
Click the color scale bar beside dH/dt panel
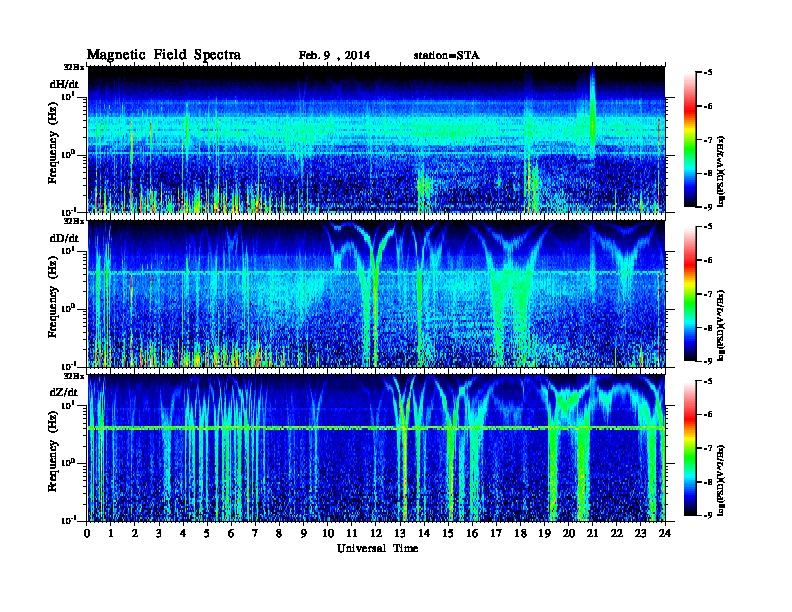(x=690, y=139)
